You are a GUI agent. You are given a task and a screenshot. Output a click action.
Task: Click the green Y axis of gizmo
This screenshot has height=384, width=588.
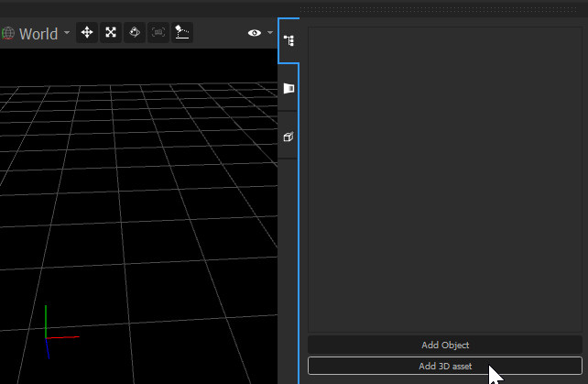pos(46,319)
